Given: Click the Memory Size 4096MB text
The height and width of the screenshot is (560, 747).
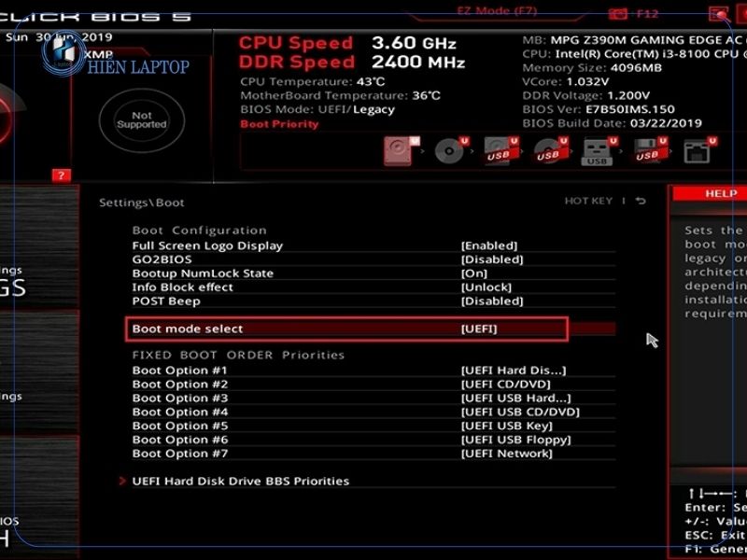Looking at the screenshot, I should (x=592, y=68).
